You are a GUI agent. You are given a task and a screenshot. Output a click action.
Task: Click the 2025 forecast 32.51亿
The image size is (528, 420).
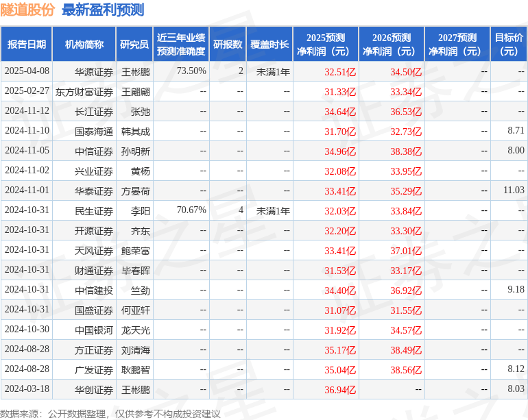340,72
